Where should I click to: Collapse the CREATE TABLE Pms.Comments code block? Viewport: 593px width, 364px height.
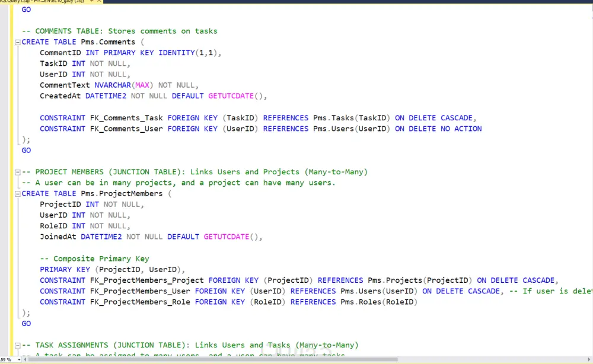(x=17, y=42)
